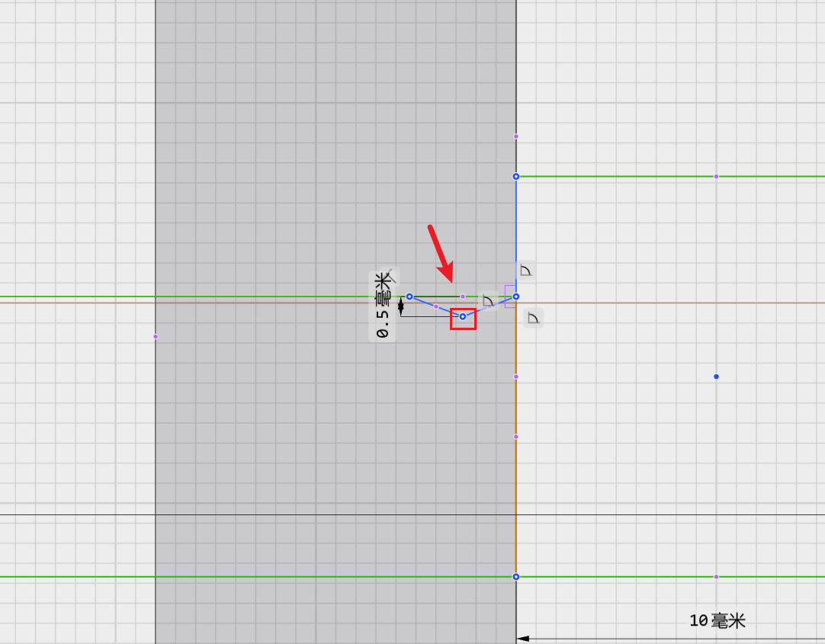The image size is (825, 644).
Task: Click the double arrowhead of the 0.5 毫米 dimension
Action: pos(401,306)
